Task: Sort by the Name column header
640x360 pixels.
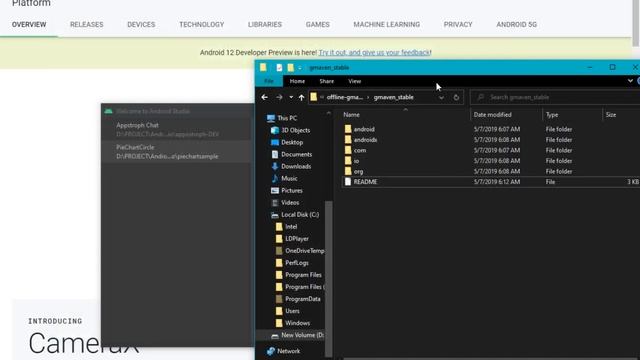Action: [x=351, y=115]
